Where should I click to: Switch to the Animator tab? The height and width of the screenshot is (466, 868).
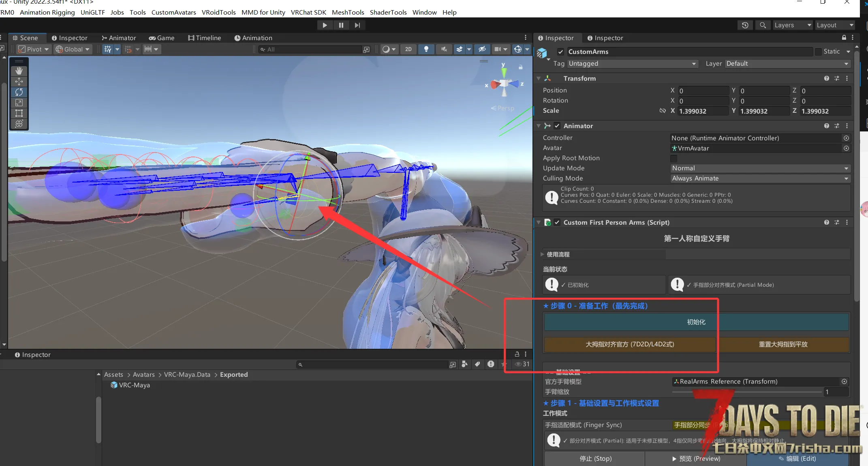(x=119, y=38)
